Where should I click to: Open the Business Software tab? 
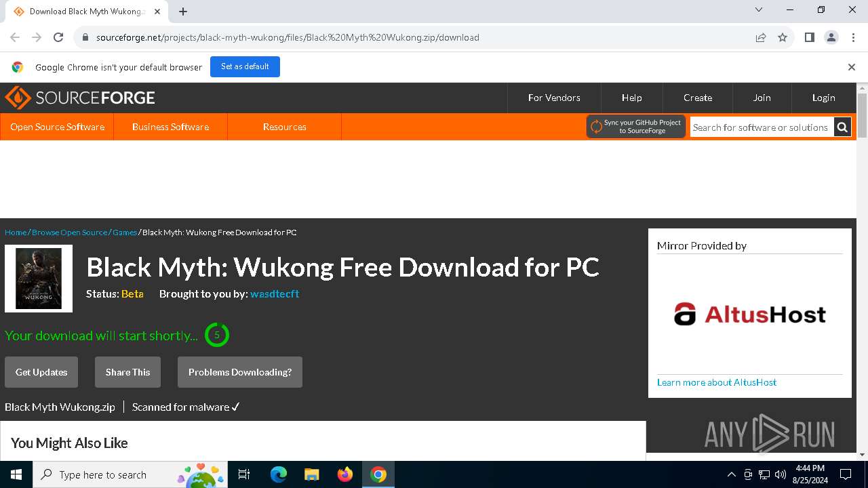pos(170,127)
